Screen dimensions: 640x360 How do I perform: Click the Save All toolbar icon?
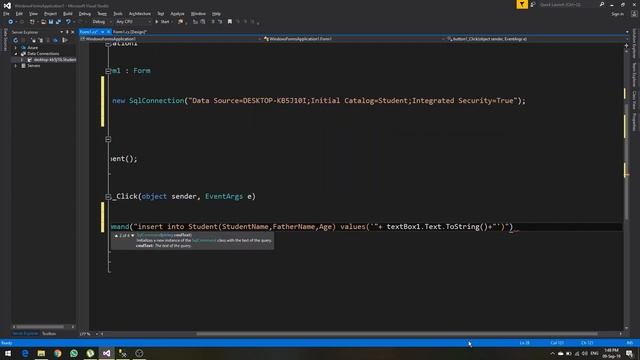pyautogui.click(x=58, y=22)
